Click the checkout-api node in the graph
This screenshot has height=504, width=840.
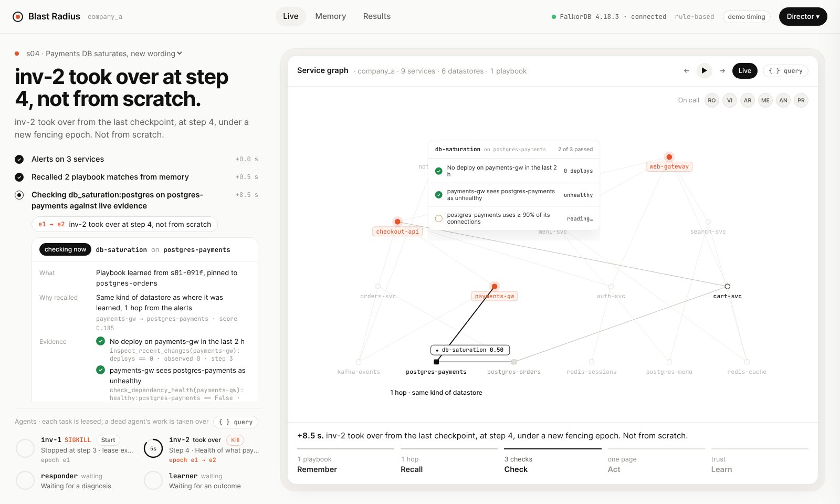pyautogui.click(x=397, y=222)
